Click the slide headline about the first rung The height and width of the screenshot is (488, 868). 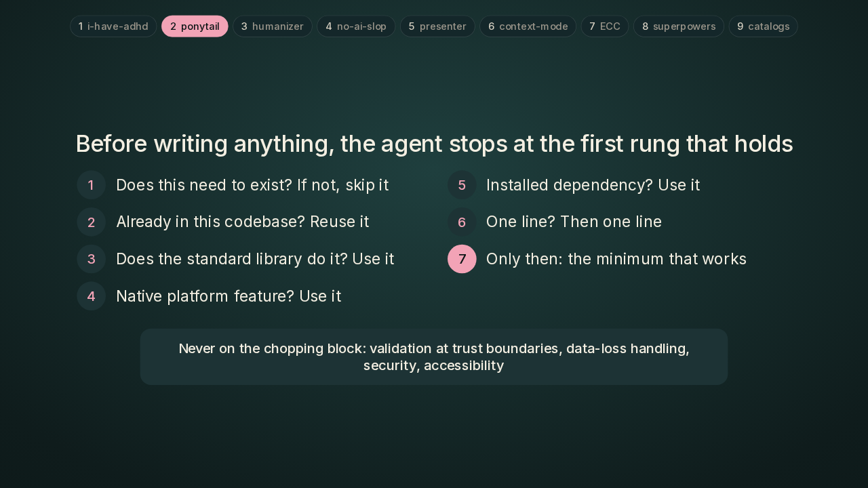point(434,144)
